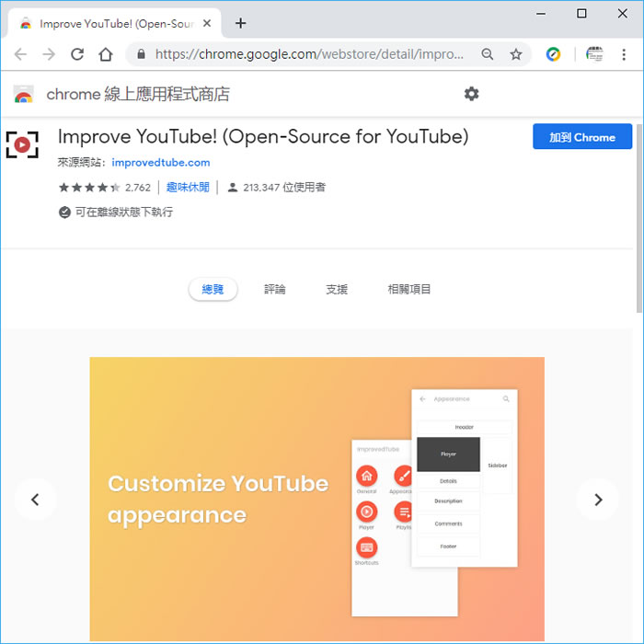The height and width of the screenshot is (644, 644).
Task: Click the offline-capable checkmark badge
Action: 64,213
